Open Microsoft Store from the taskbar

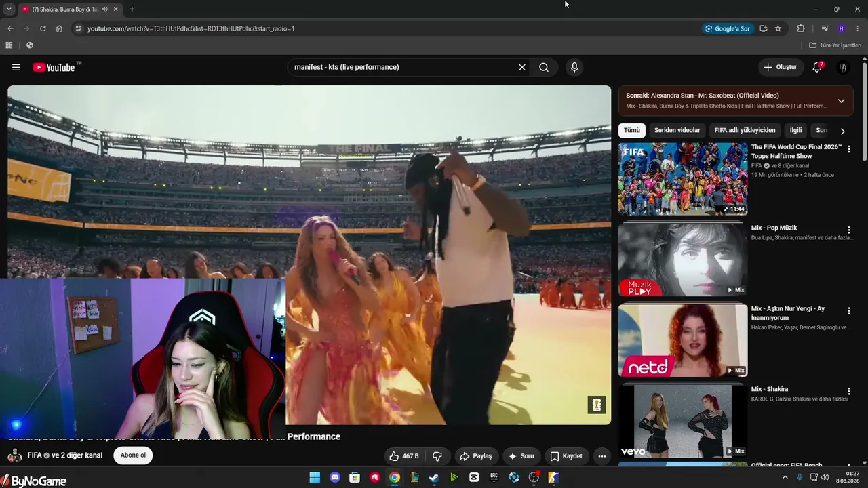[354, 477]
